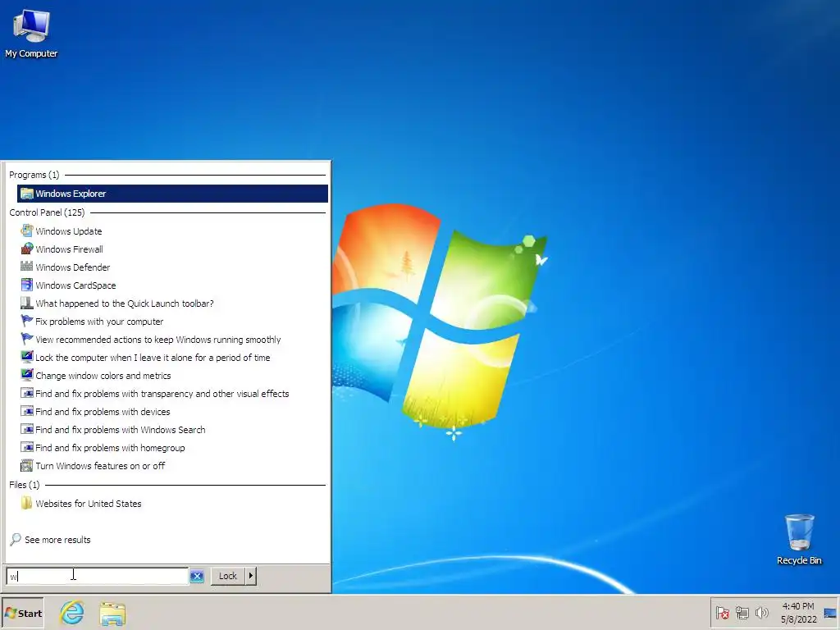Click the Windows CardSpace icon
This screenshot has height=630, width=840.
click(x=27, y=285)
